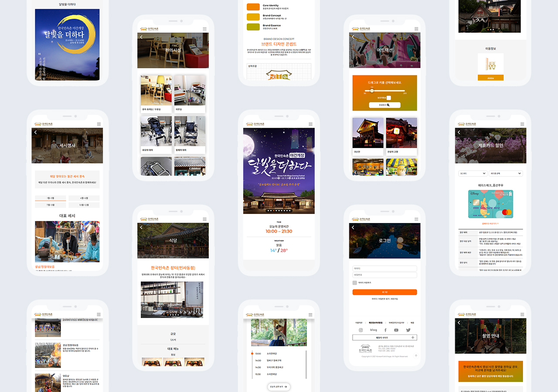Screen dimensions: 558x392
Task: Open the 카드명 선택 dropdown
Action: tap(506, 173)
